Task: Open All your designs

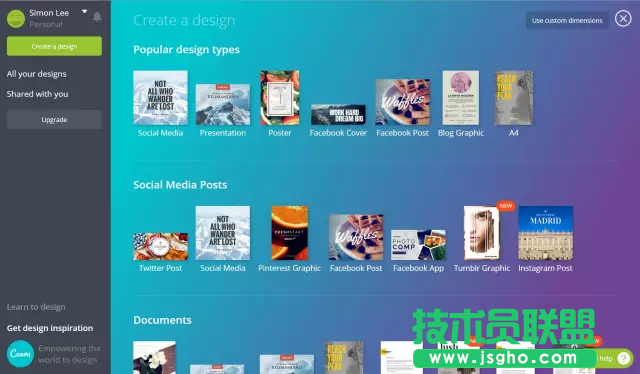Action: 36,74
